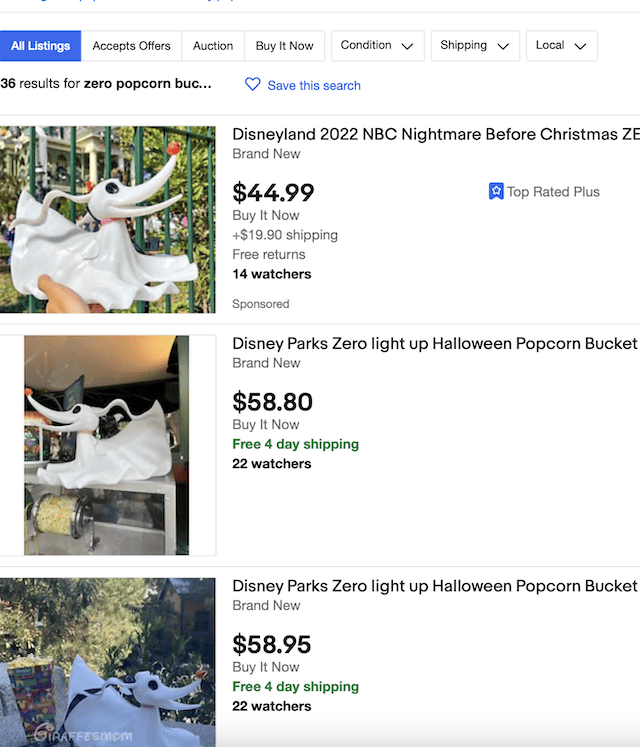Open the Local filter dropdown

561,46
